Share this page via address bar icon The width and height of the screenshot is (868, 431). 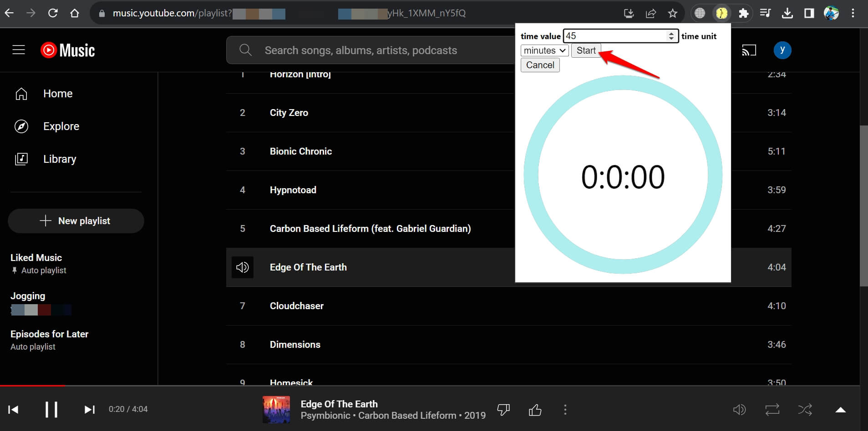pos(651,13)
